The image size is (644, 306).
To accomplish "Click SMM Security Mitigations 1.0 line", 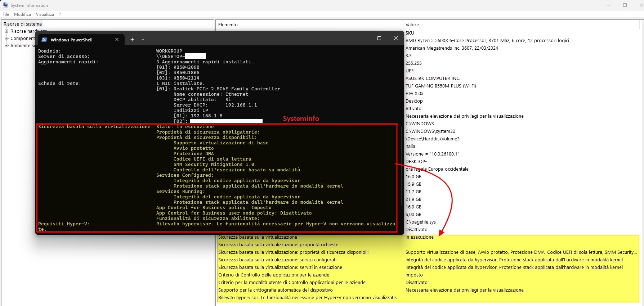I will tap(214, 164).
